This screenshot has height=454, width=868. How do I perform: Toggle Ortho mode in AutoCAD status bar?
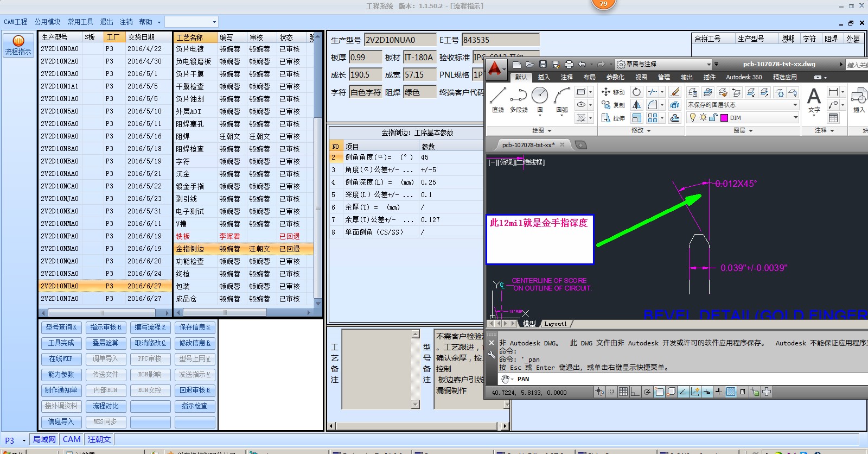click(635, 392)
